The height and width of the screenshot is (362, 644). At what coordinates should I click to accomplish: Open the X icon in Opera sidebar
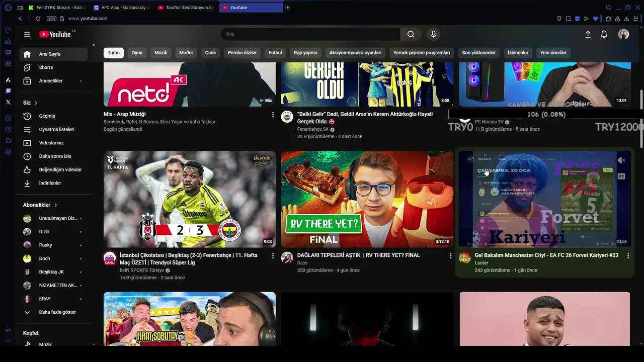click(x=8, y=102)
